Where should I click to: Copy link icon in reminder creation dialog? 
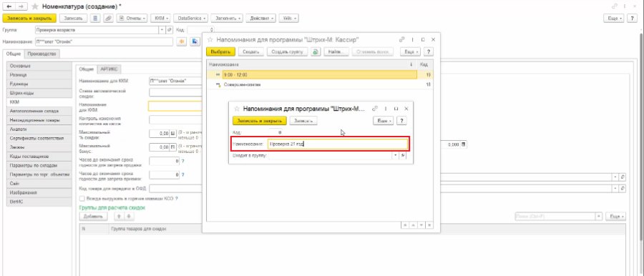(x=374, y=109)
